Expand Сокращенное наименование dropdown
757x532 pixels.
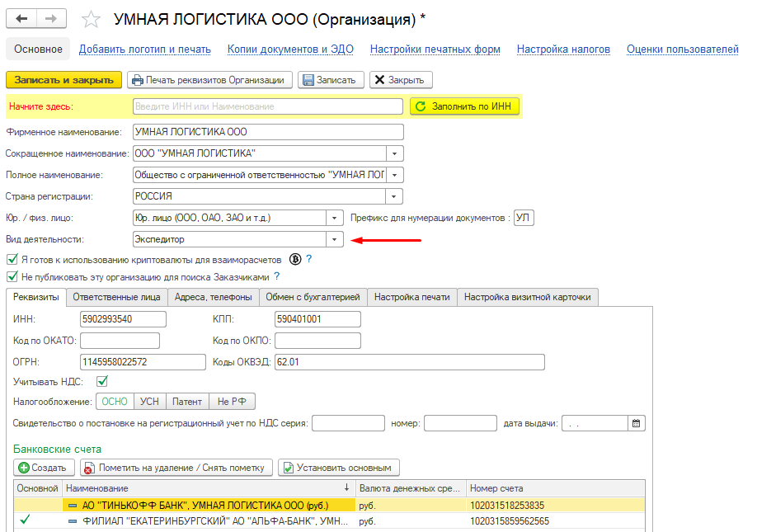pos(394,153)
